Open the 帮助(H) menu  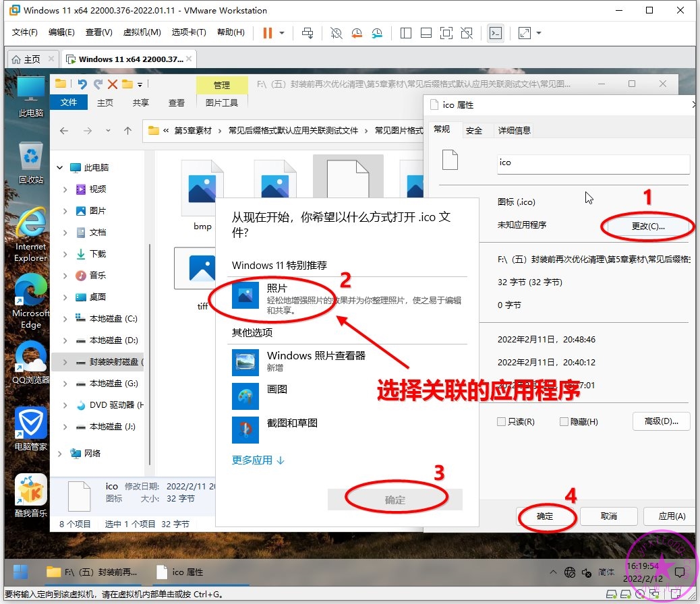pos(231,32)
